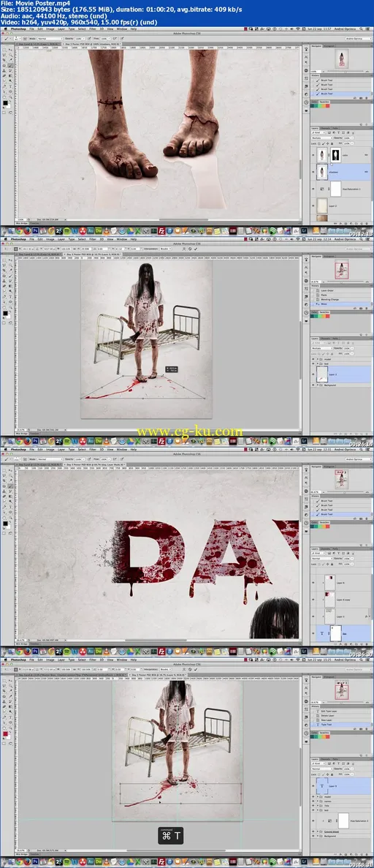Screen dimensions: 374x868
Task: Open the Histogram tab in the second frame
Action: pos(328,257)
